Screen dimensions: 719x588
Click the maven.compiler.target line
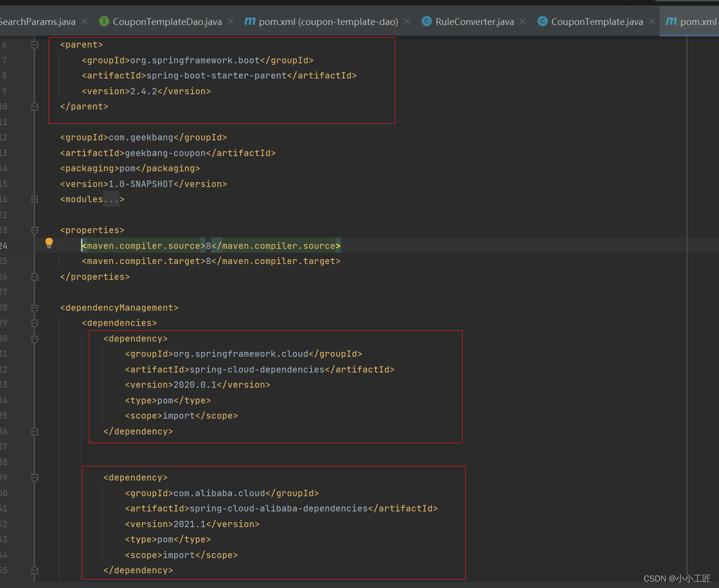211,261
